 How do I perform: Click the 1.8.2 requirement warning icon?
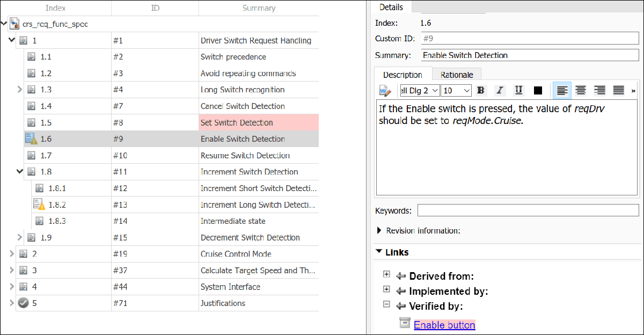coord(39,205)
